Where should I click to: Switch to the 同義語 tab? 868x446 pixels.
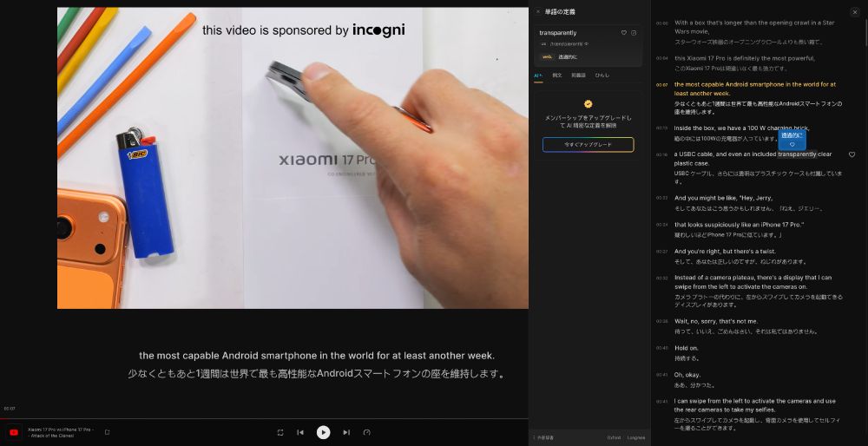[578, 75]
